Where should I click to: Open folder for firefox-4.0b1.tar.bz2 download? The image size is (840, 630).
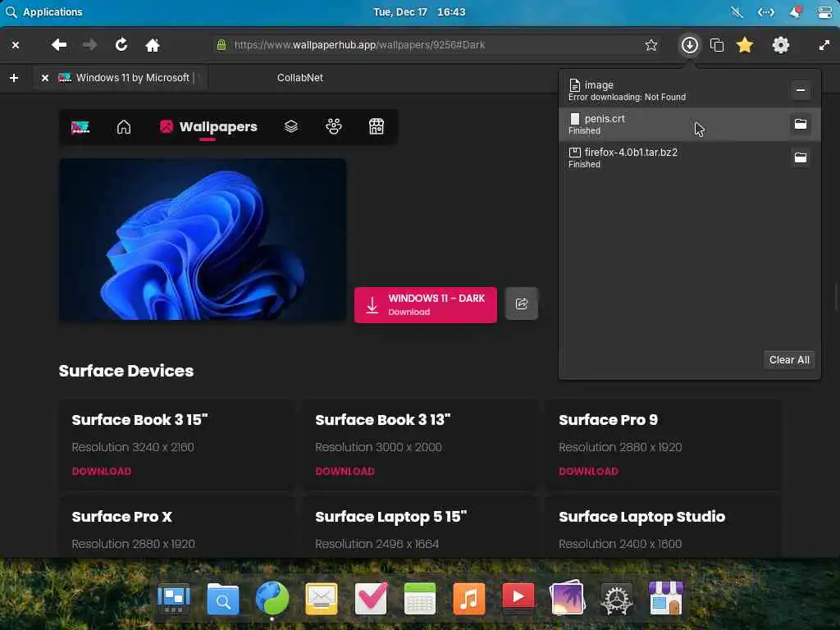click(x=801, y=157)
